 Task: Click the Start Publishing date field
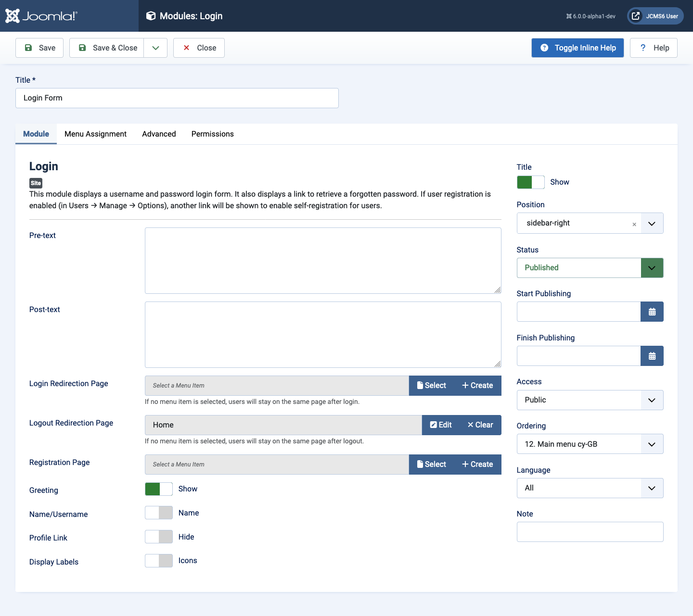(578, 312)
